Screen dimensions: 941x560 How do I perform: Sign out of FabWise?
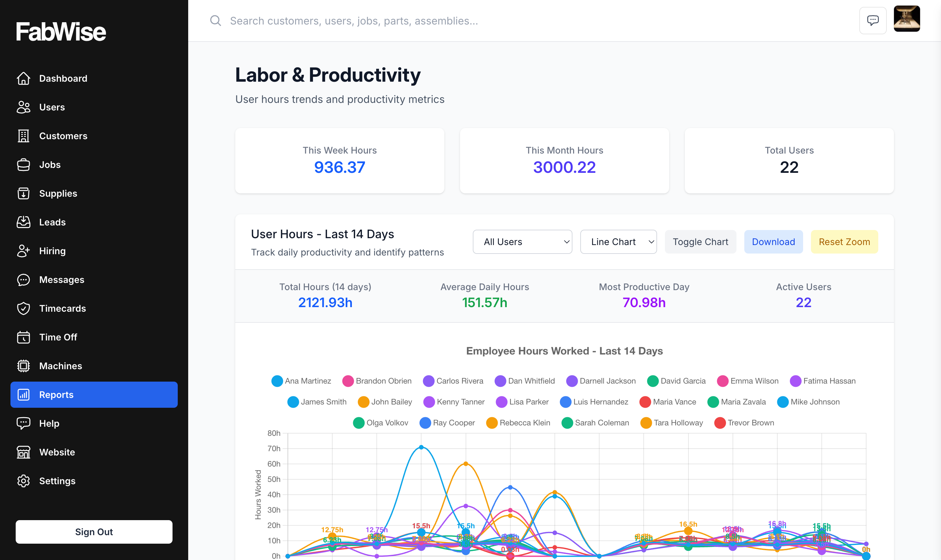(94, 532)
